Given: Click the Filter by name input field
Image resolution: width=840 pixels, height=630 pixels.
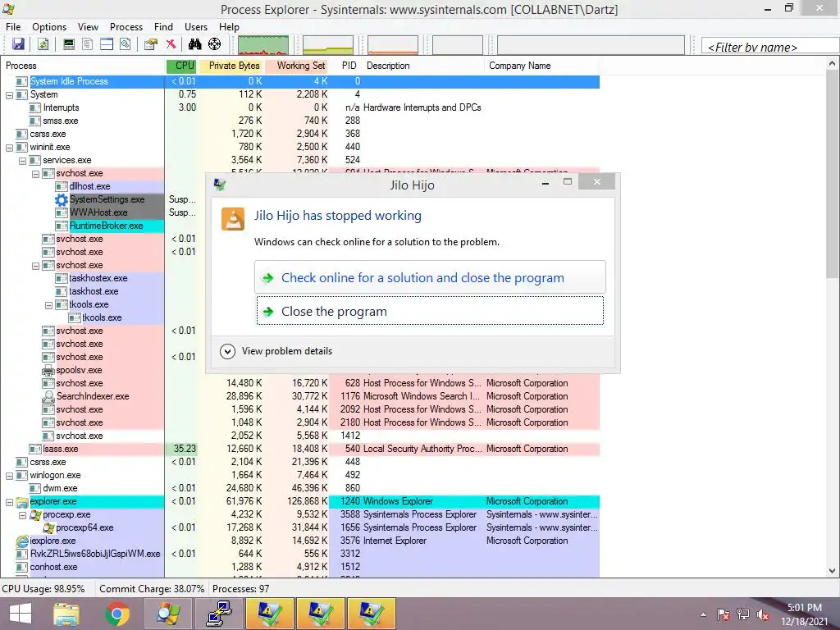Looking at the screenshot, I should (x=770, y=47).
